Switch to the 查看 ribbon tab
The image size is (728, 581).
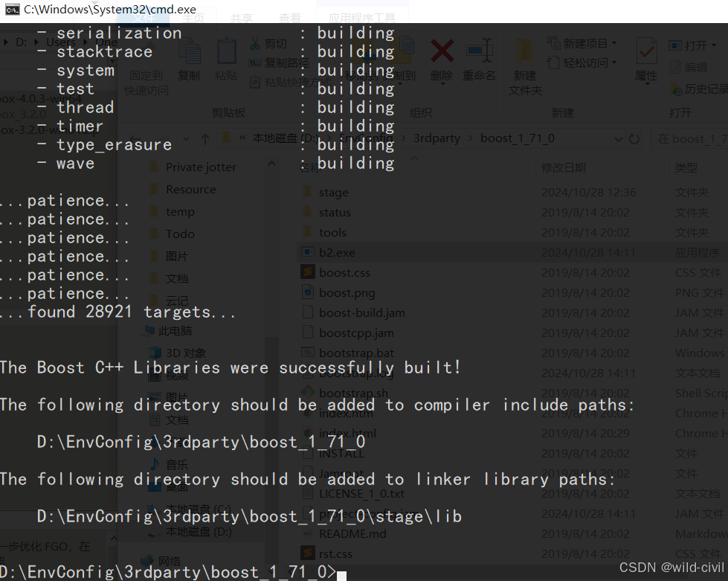pos(289,19)
